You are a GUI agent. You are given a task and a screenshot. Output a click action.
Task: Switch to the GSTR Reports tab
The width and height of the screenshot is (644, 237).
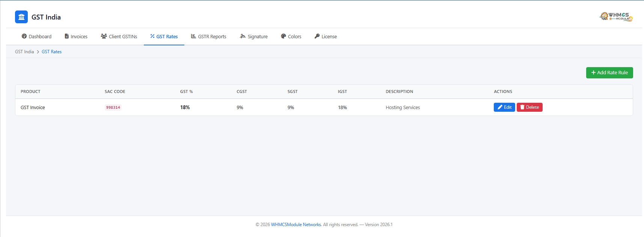tap(208, 36)
